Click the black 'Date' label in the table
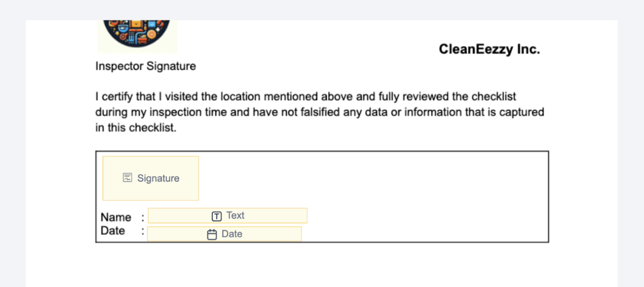The image size is (644, 287). pyautogui.click(x=113, y=231)
